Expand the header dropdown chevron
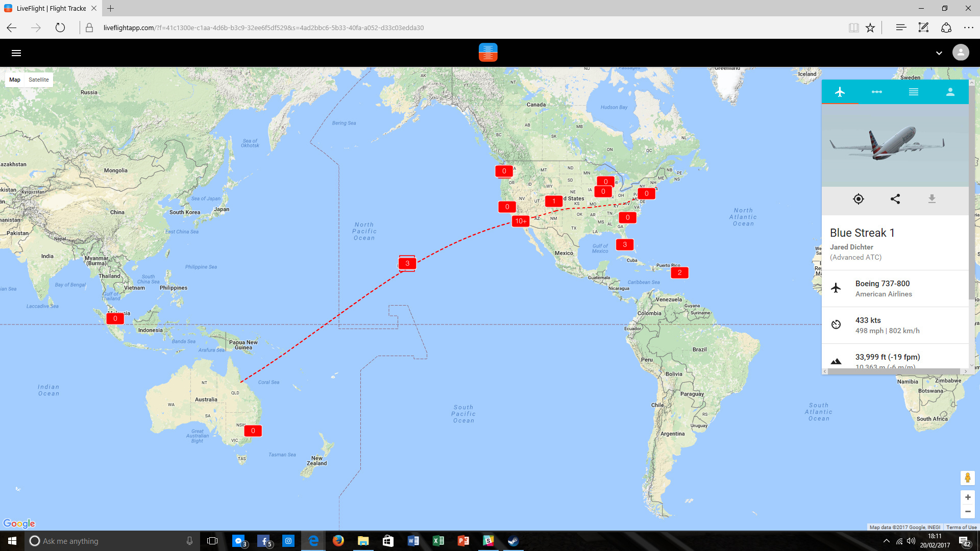The height and width of the screenshot is (551, 980). pos(939,53)
